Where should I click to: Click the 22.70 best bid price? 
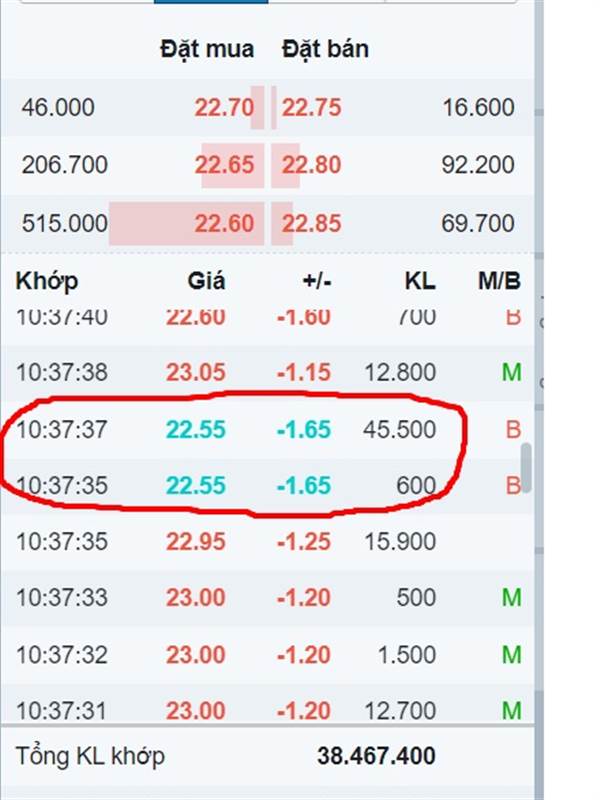point(224,108)
